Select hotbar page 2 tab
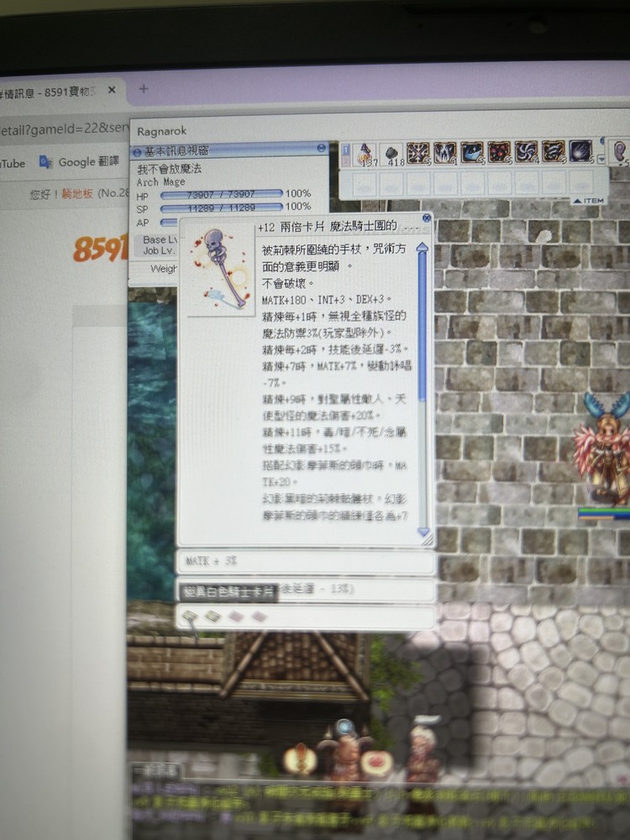This screenshot has height=840, width=630. (346, 160)
